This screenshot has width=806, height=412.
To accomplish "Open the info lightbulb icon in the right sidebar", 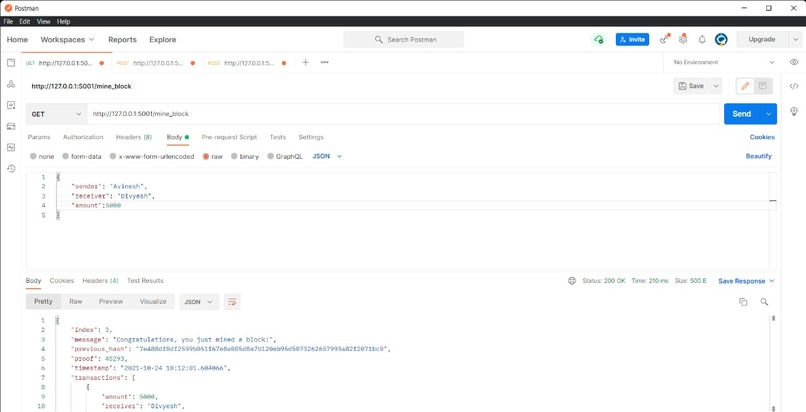I will 794,111.
